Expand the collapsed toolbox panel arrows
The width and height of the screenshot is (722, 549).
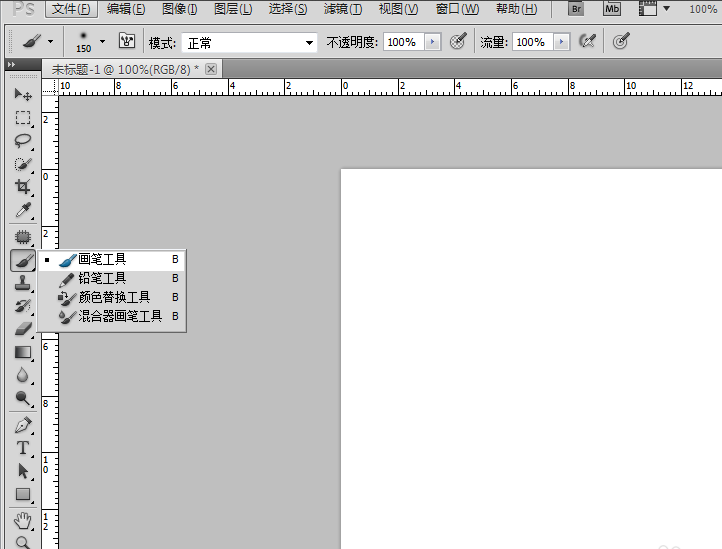[x=12, y=64]
